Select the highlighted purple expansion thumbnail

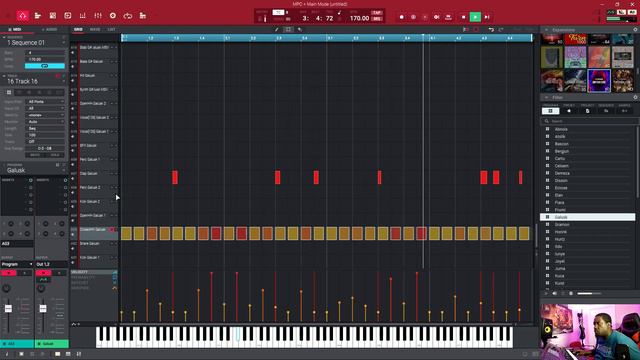(599, 81)
